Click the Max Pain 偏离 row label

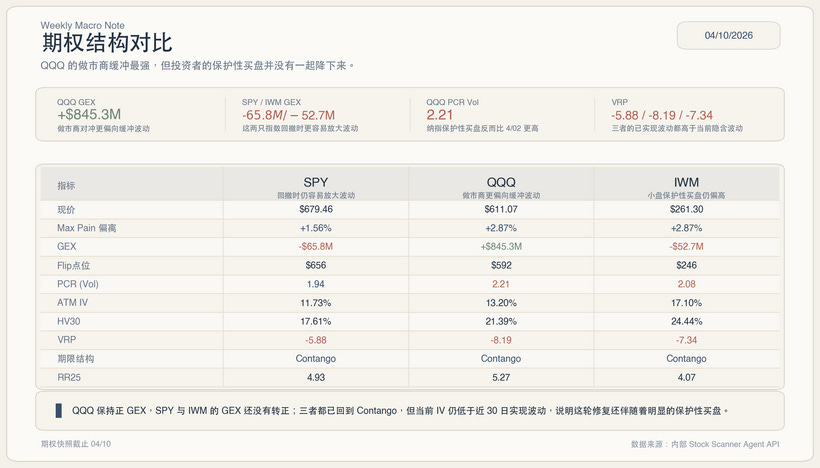(x=87, y=228)
